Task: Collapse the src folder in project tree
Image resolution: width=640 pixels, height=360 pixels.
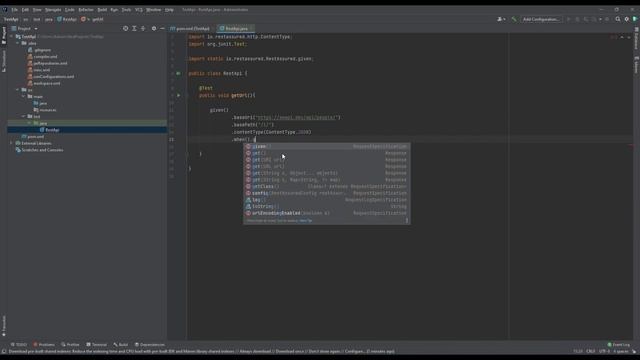Action: click(x=18, y=90)
